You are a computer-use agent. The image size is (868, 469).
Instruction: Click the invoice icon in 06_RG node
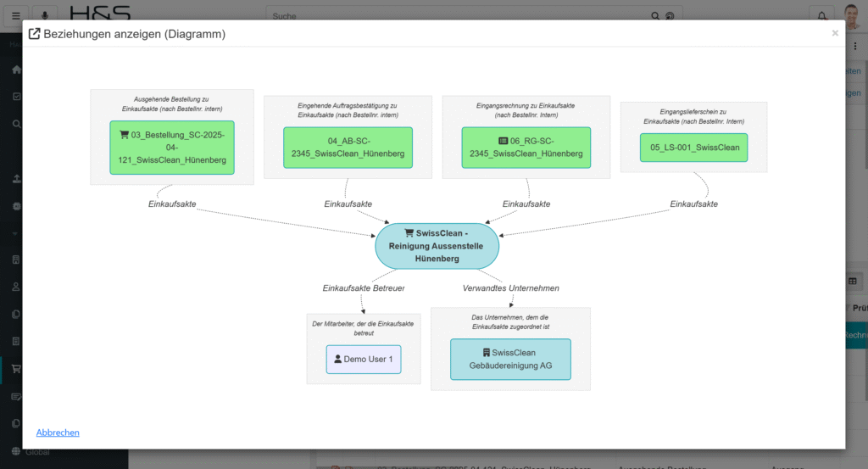(503, 141)
